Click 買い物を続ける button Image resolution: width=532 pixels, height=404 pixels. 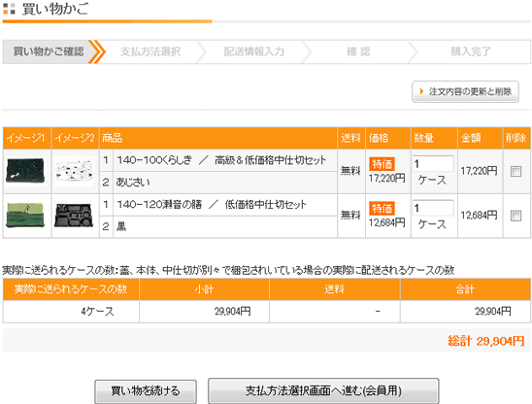coord(146,391)
